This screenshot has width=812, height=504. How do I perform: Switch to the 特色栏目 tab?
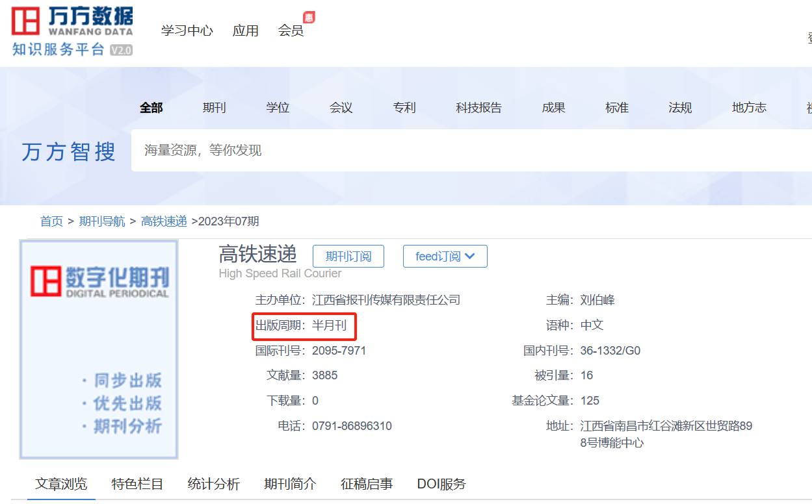[x=137, y=484]
